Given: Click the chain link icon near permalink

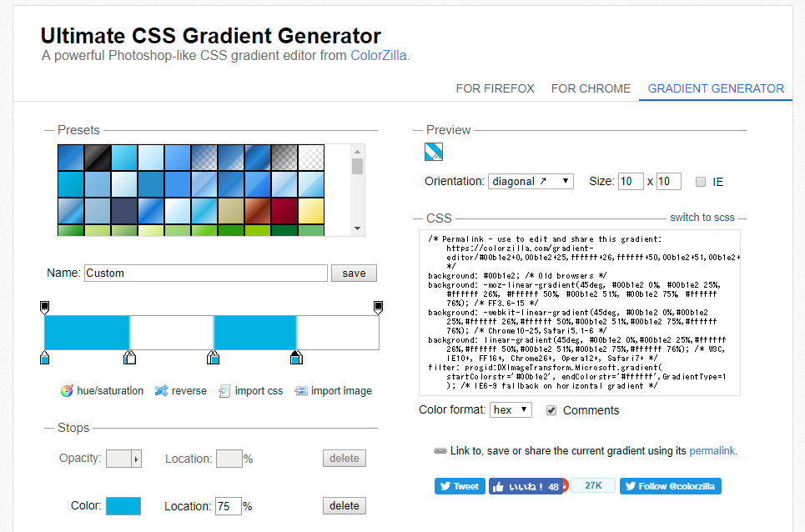Looking at the screenshot, I should pyautogui.click(x=440, y=451).
